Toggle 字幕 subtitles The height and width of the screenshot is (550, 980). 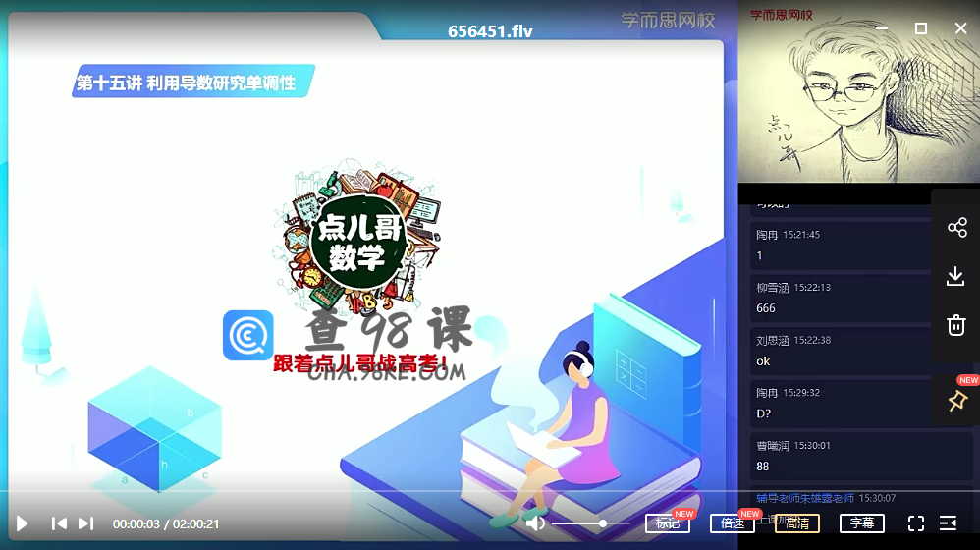pos(861,523)
